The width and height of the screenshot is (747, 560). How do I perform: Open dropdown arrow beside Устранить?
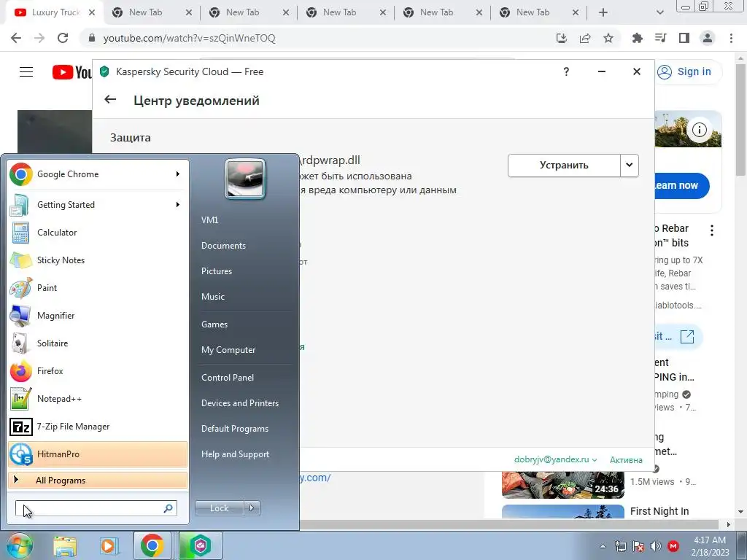[630, 166]
